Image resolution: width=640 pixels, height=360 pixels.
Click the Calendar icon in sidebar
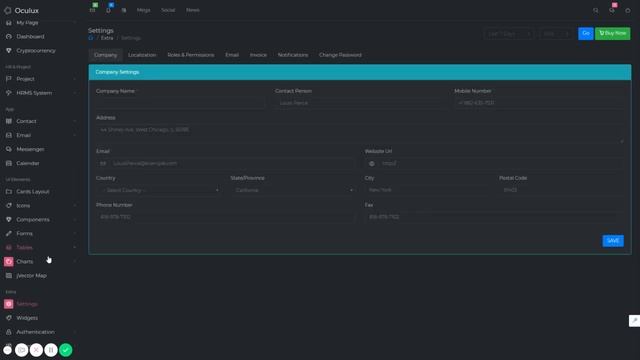(x=9, y=163)
